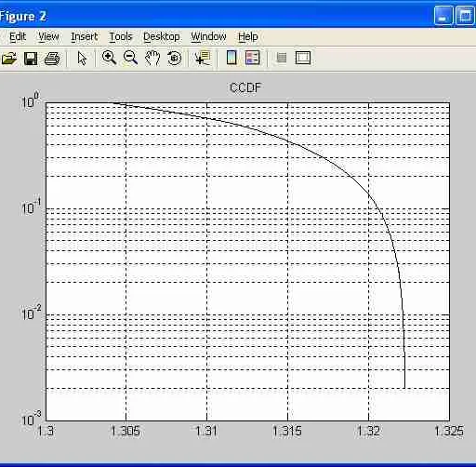Click the 1.31 x-axis tick label
The image size is (476, 467).
[x=206, y=431]
